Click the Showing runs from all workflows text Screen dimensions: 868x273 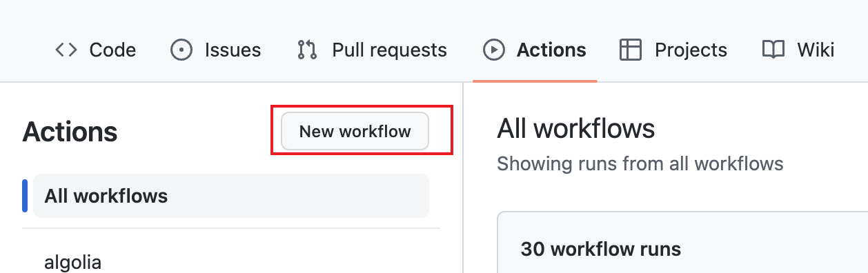pyautogui.click(x=640, y=164)
